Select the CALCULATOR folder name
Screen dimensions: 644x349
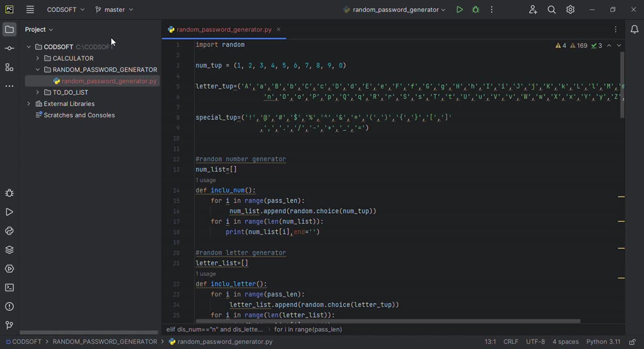[73, 58]
